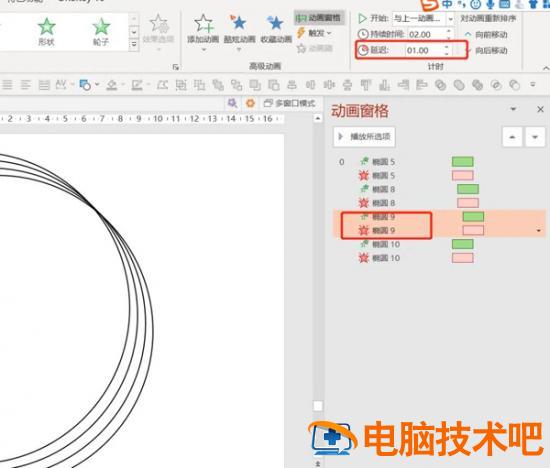
Task: Click the subtract merge-shapes icon at row end
Action: (514, 85)
